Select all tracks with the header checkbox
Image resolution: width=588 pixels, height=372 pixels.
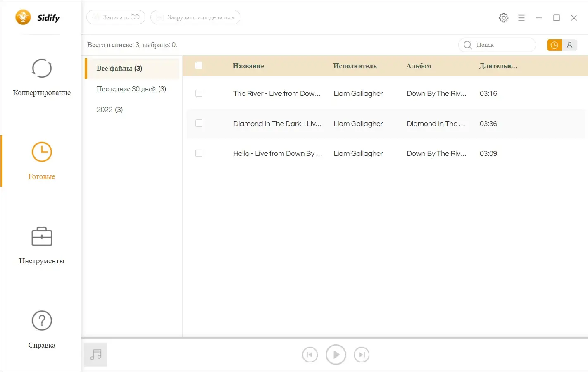pyautogui.click(x=198, y=65)
